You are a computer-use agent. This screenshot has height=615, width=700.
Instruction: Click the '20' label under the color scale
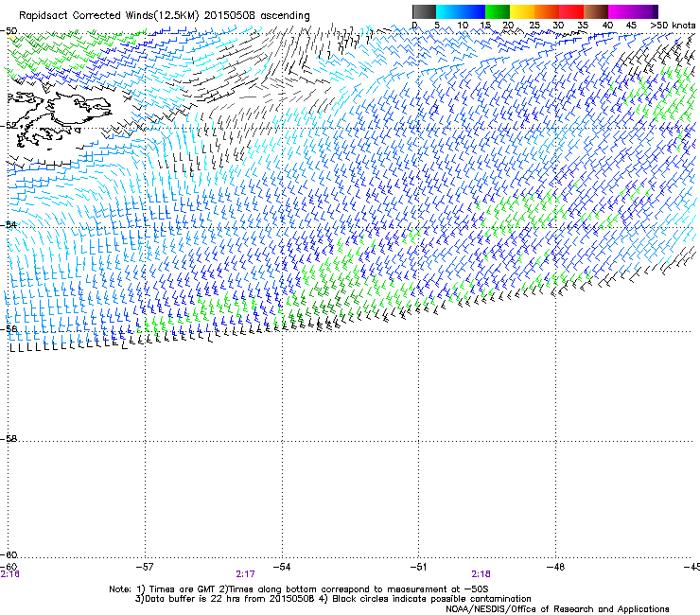tap(508, 25)
